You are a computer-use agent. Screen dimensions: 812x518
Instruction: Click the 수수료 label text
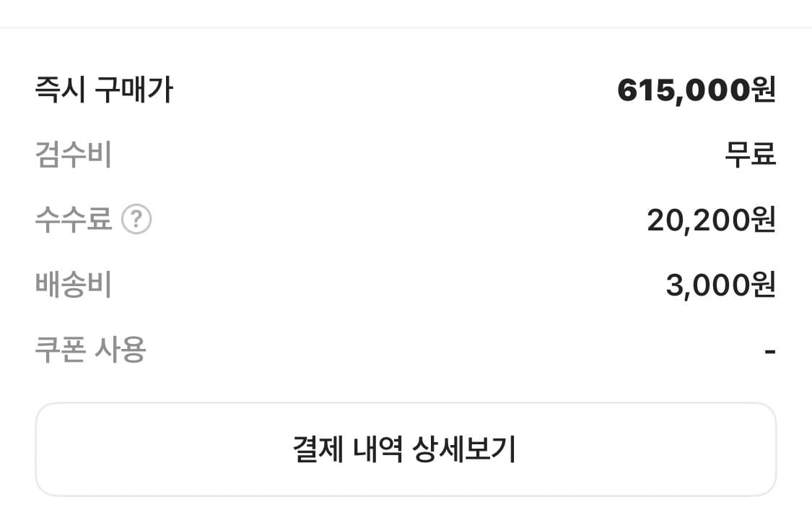click(74, 220)
